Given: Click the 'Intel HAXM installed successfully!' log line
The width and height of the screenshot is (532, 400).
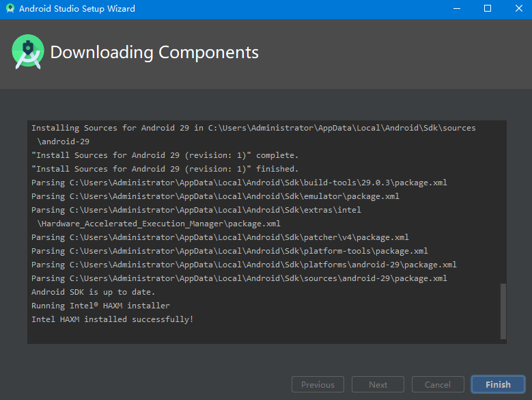Looking at the screenshot, I should [x=112, y=319].
